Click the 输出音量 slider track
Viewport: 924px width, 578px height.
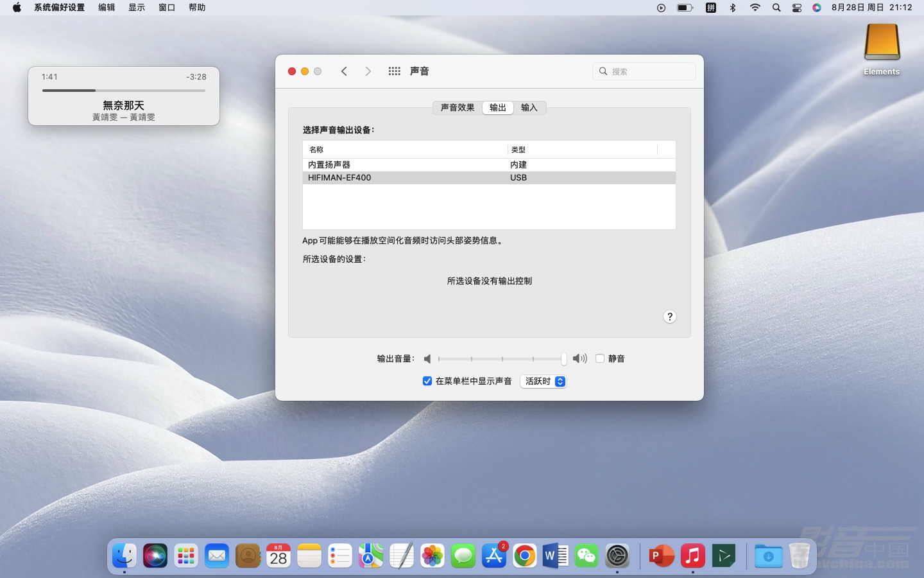[x=502, y=359]
